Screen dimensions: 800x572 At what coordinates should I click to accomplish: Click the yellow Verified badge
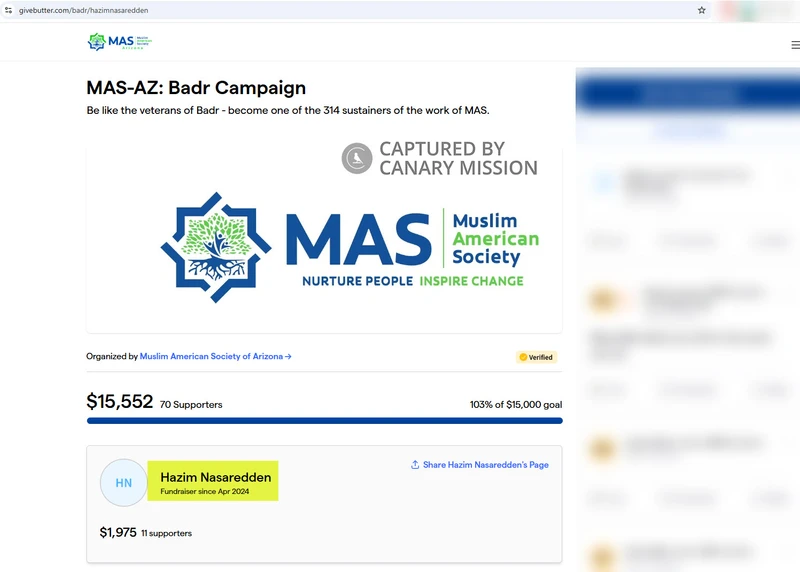tap(536, 357)
